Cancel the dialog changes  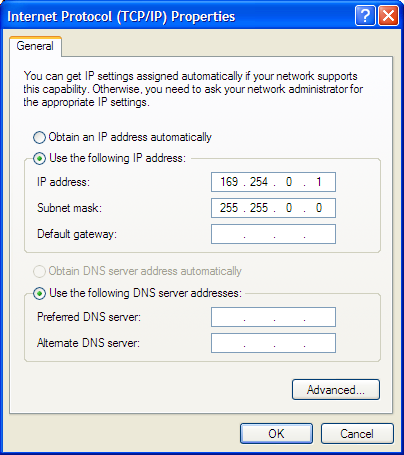point(357,434)
